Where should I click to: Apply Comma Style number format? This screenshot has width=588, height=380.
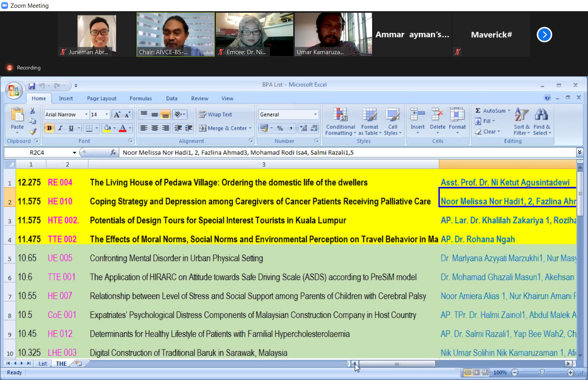click(291, 128)
